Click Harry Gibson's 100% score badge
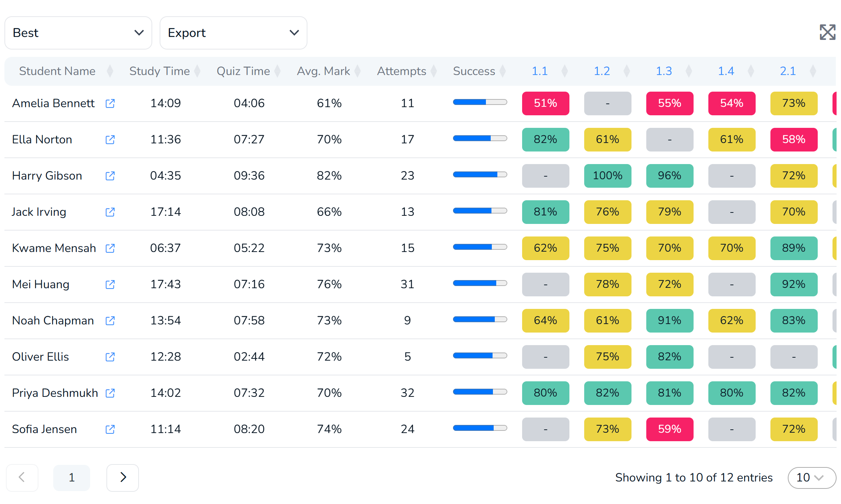 tap(607, 176)
